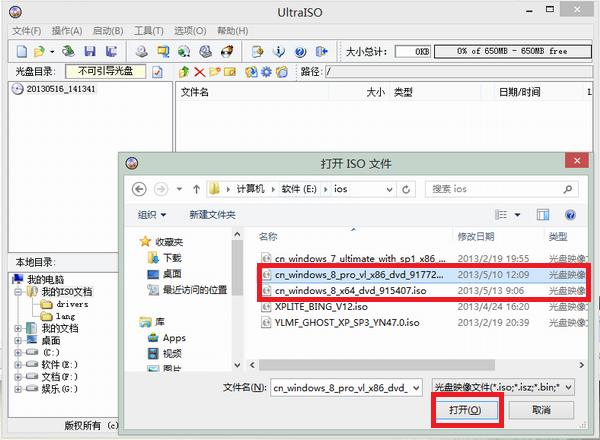Click the Add Files toolbar icon
600x440 pixels.
[258, 51]
